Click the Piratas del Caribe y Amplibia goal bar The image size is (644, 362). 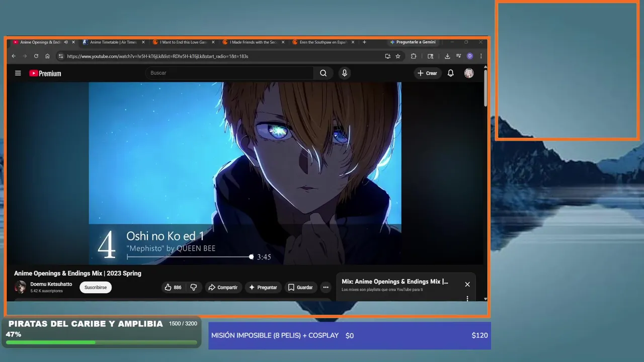(x=101, y=332)
